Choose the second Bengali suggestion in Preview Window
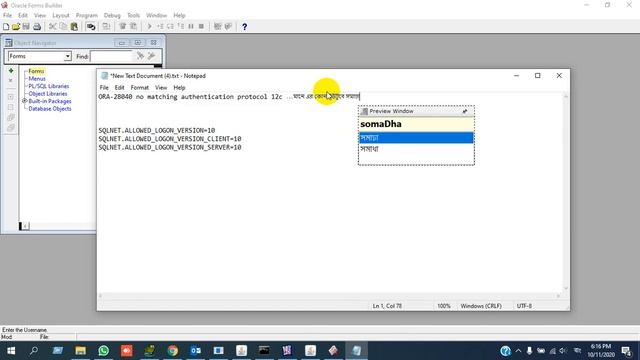 tap(416, 149)
